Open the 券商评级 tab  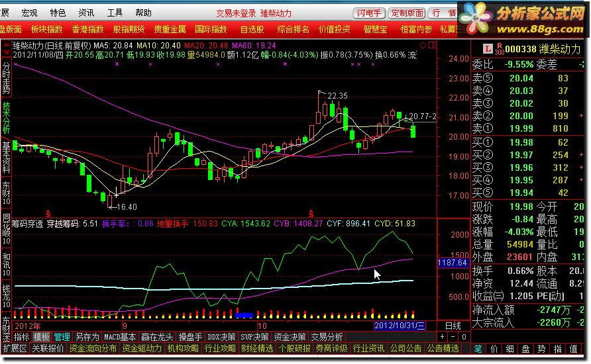(x=331, y=349)
